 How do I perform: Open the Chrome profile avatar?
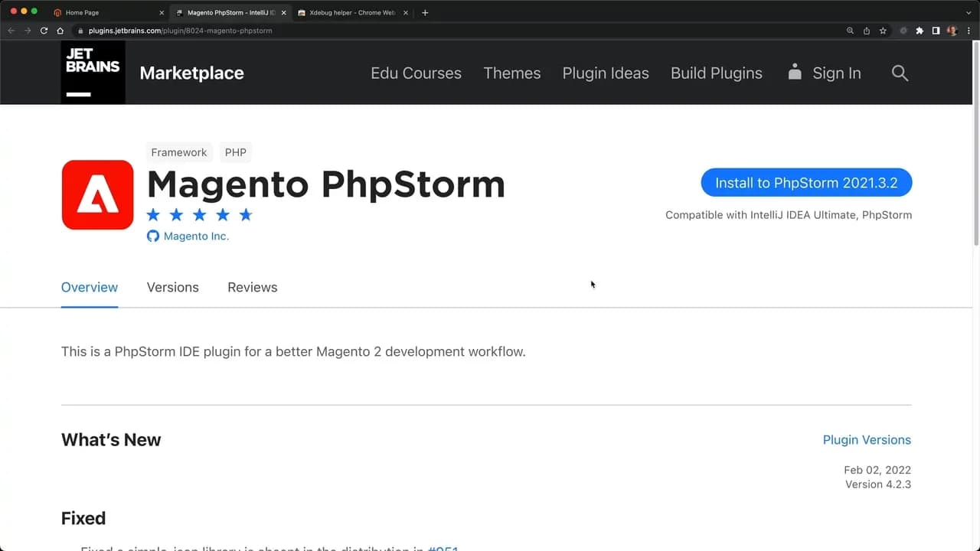coord(952,31)
